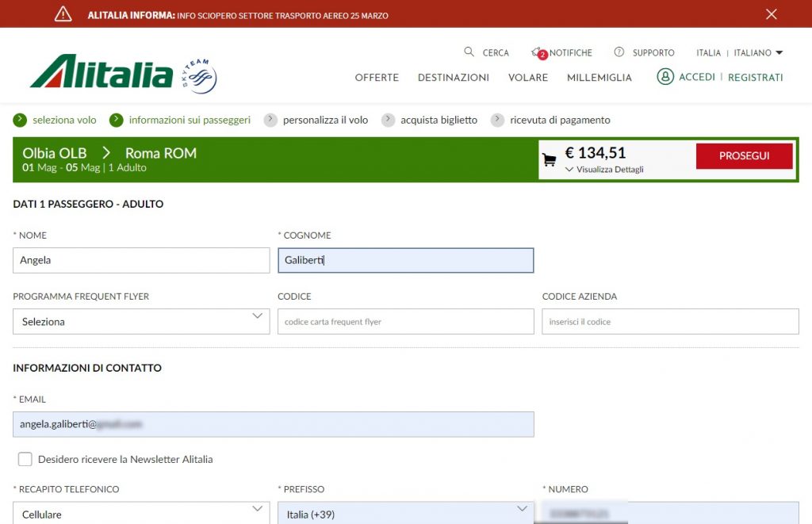Open notifications via the bell icon
This screenshot has height=524, width=812.
click(538, 53)
